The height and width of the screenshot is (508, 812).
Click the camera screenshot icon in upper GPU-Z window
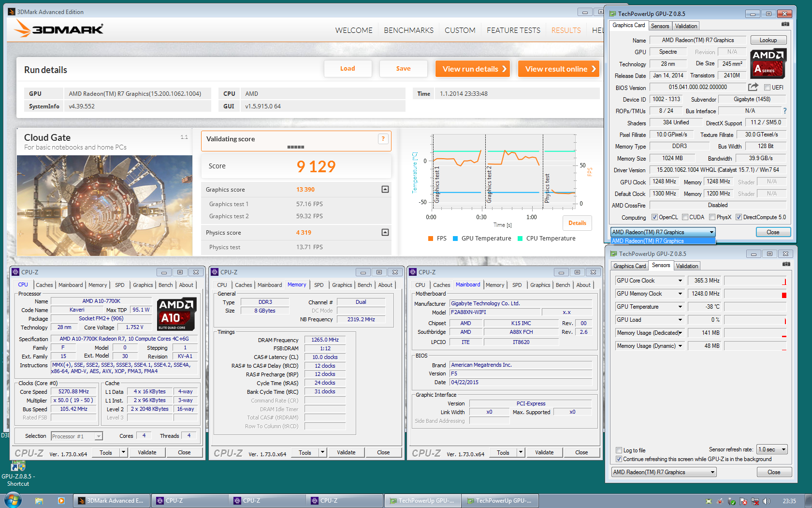tap(785, 24)
